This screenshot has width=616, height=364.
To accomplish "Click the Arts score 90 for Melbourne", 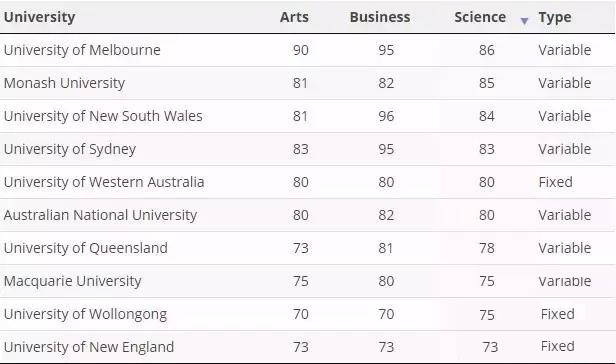I will [301, 50].
